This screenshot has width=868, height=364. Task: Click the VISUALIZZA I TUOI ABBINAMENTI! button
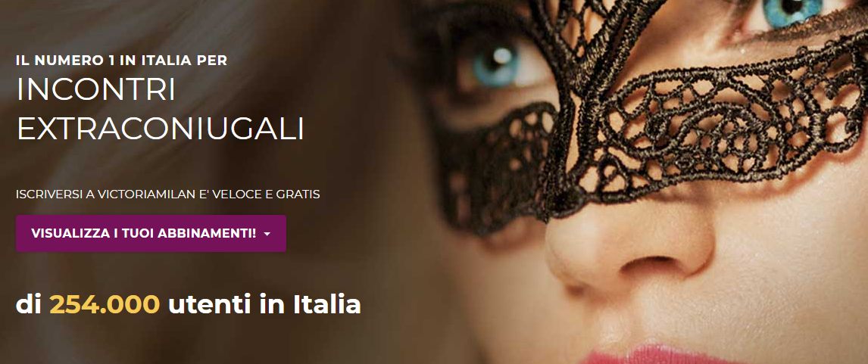[x=151, y=233]
